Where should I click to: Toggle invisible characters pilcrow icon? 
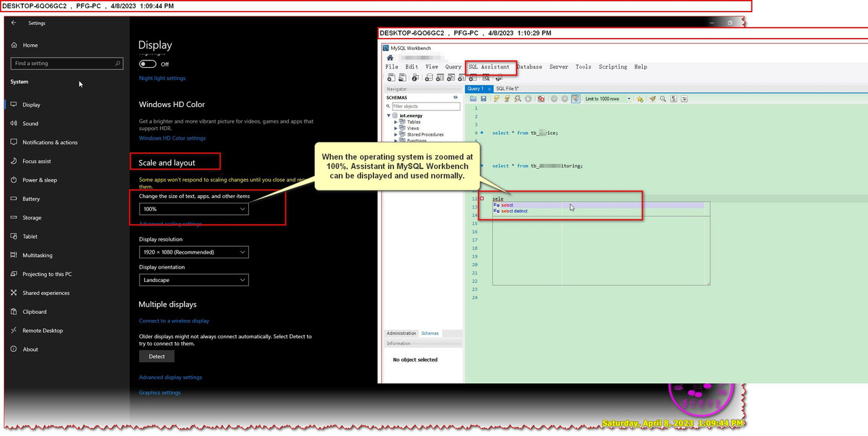673,99
